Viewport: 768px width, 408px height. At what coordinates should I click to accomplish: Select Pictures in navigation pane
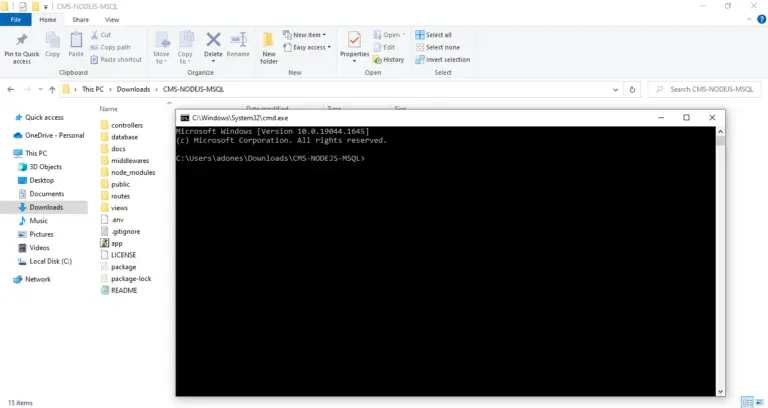coord(36,234)
